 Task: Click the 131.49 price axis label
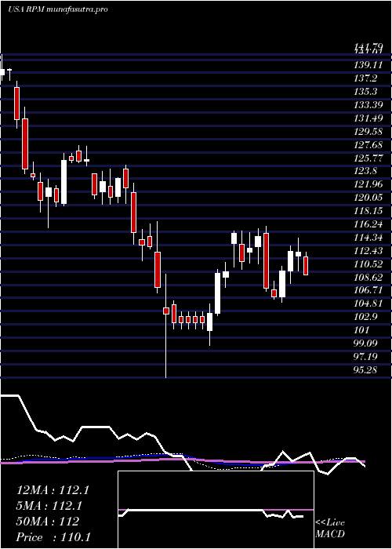point(368,118)
